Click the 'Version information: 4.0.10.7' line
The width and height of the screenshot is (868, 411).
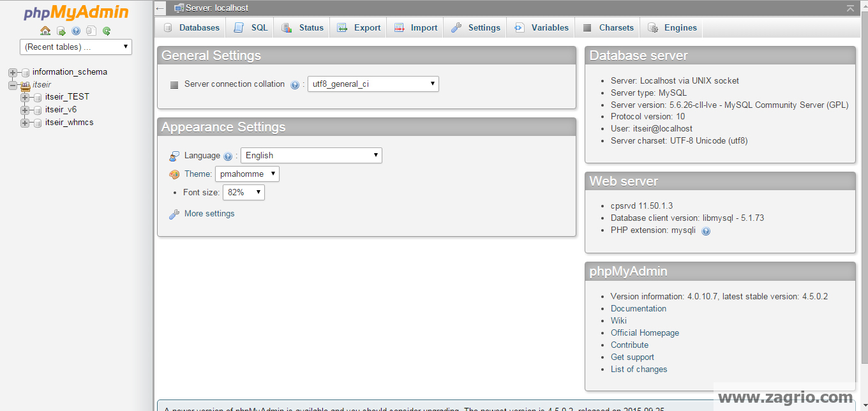point(719,296)
